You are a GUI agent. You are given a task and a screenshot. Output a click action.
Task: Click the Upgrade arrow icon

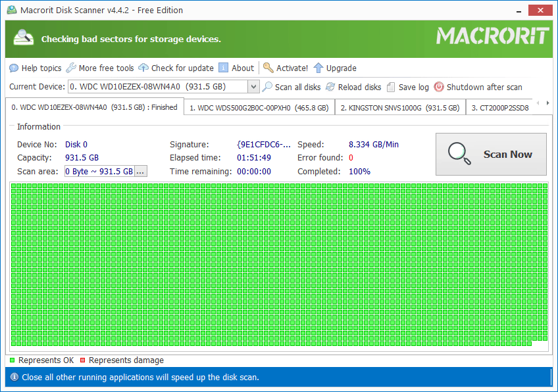tap(318, 68)
